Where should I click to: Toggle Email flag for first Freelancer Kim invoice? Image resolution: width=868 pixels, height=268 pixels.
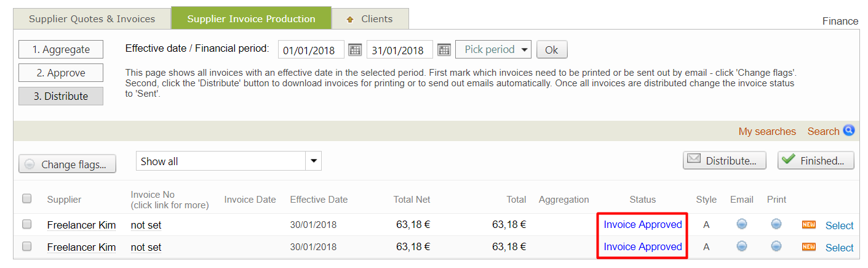[x=742, y=225]
